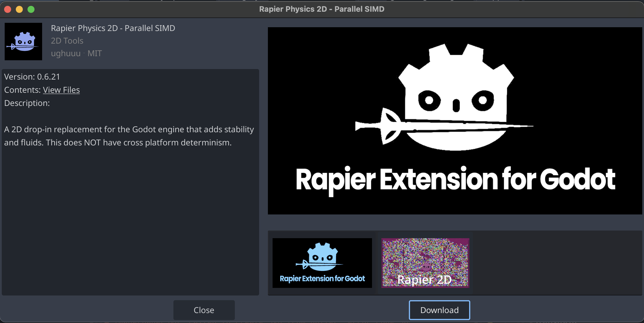Click the Rapier asset icon at top left
This screenshot has width=644, height=323.
click(x=23, y=42)
